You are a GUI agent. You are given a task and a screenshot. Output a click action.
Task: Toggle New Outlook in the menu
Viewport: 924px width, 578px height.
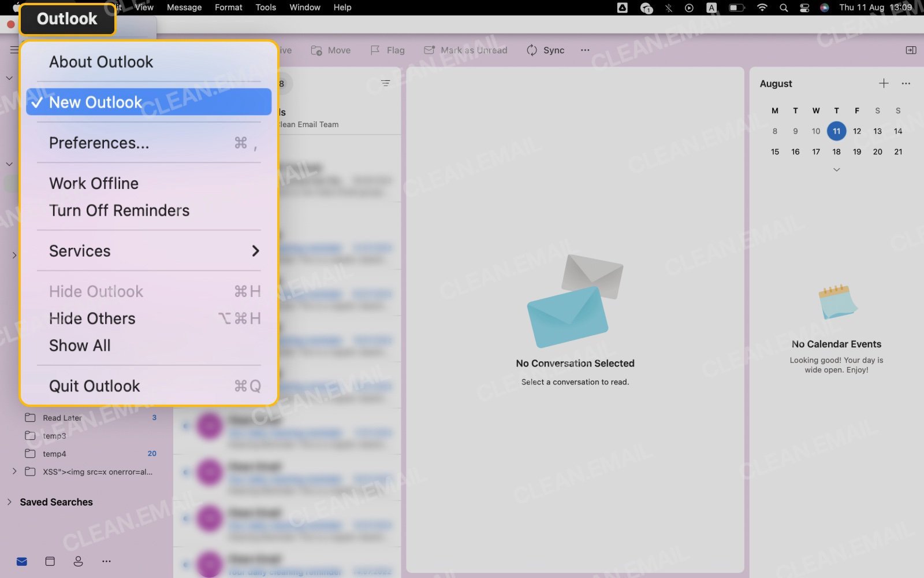pos(95,102)
